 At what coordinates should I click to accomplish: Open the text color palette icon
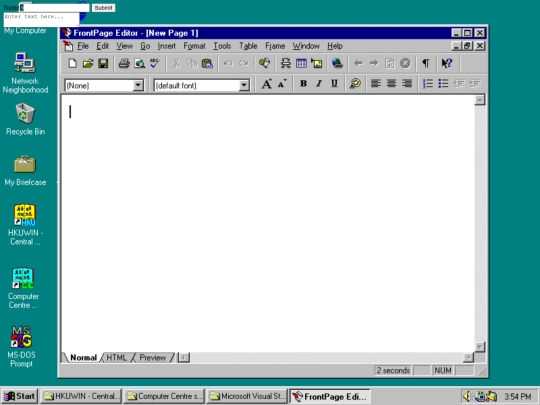coord(355,84)
